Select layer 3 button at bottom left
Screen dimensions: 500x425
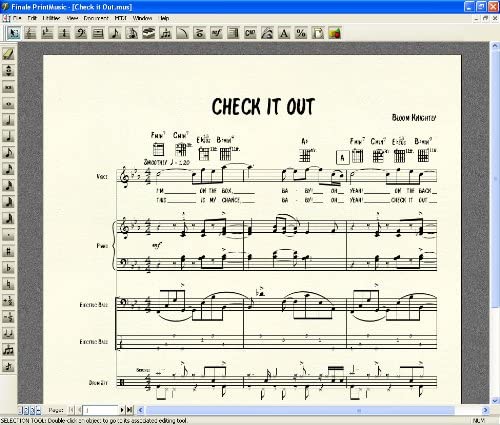32,410
